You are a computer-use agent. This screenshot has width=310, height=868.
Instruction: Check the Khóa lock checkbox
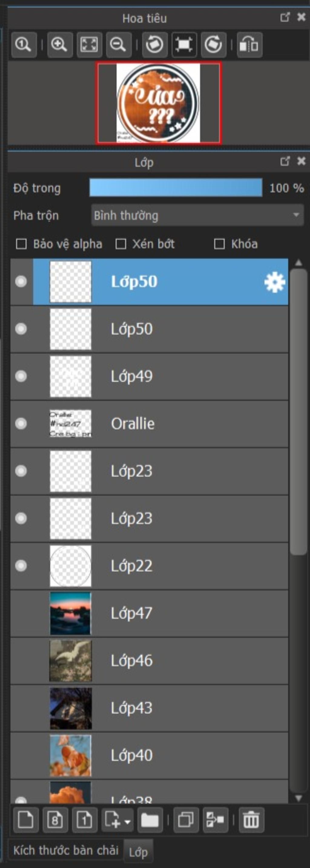(x=219, y=244)
